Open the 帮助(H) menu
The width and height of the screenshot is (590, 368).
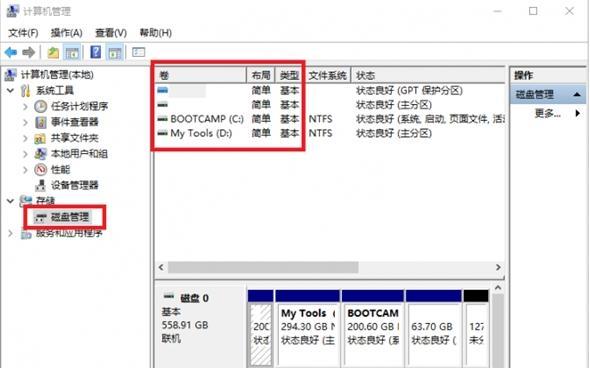[x=156, y=33]
